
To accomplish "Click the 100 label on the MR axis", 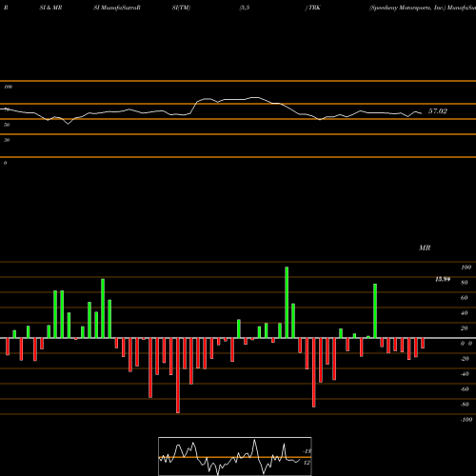I will click(x=466, y=268).
